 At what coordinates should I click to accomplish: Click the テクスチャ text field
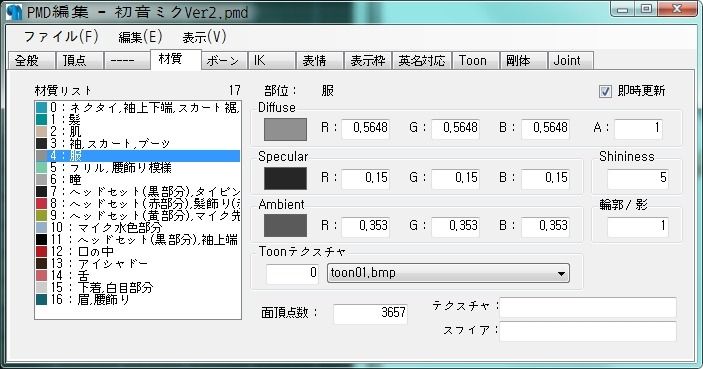coord(588,307)
